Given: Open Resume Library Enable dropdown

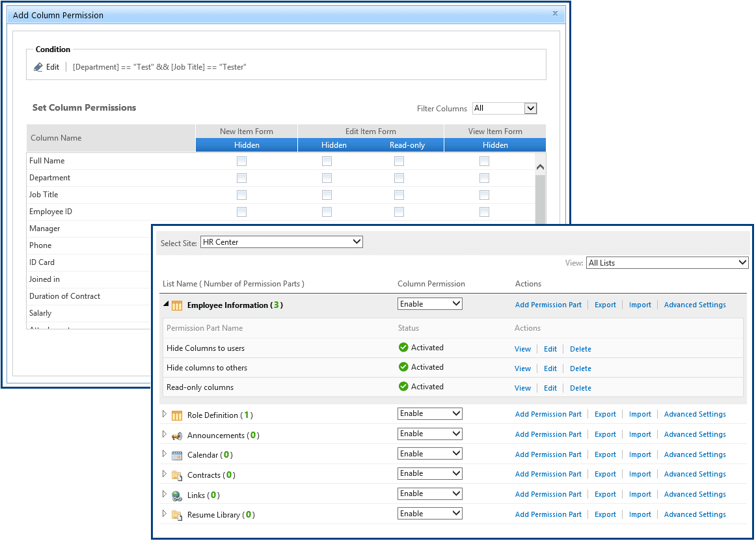Looking at the screenshot, I should [x=429, y=514].
